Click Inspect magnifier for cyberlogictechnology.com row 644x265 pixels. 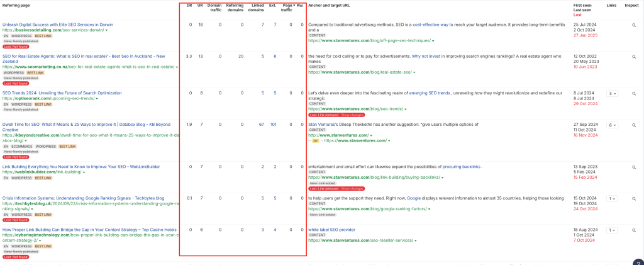tap(634, 230)
